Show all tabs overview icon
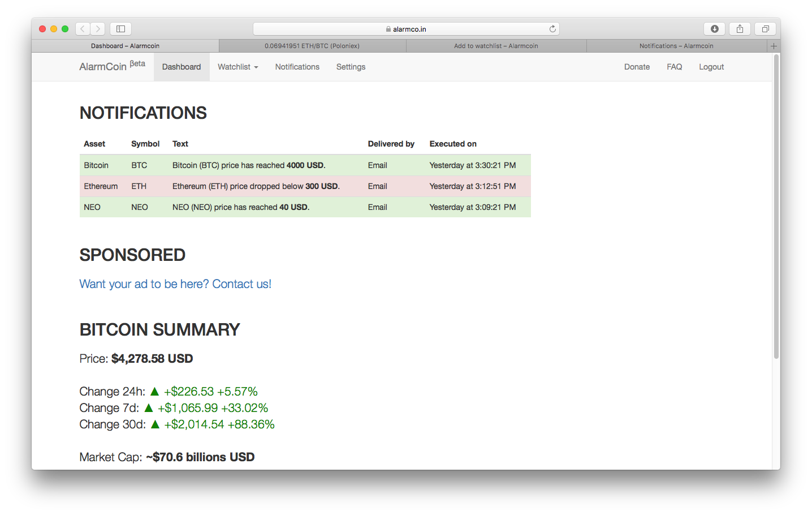Image resolution: width=812 pixels, height=515 pixels. point(765,29)
